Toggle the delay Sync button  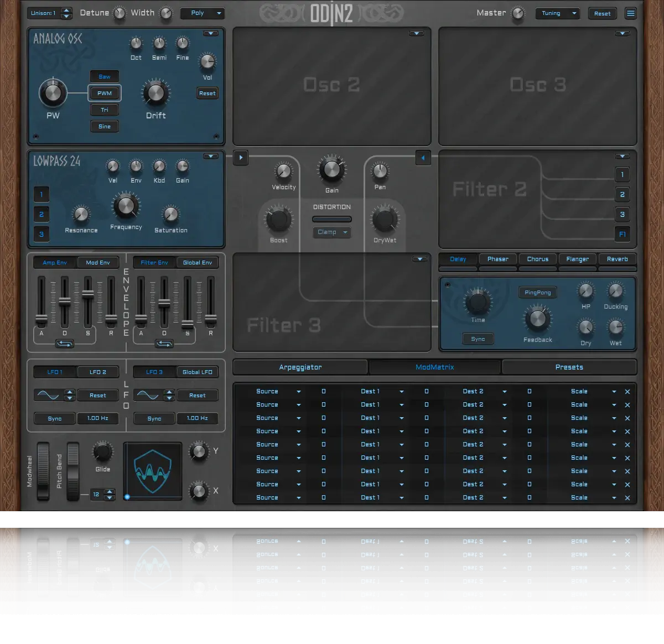point(478,339)
